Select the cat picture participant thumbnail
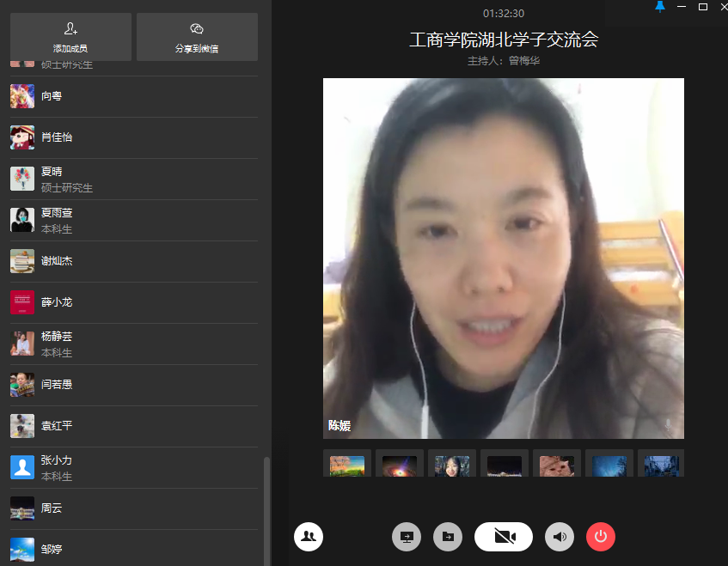Image resolution: width=728 pixels, height=566 pixels. pyautogui.click(x=556, y=464)
